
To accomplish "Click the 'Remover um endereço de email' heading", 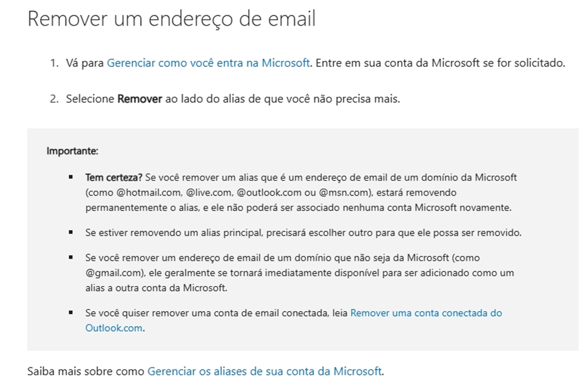I will [171, 18].
